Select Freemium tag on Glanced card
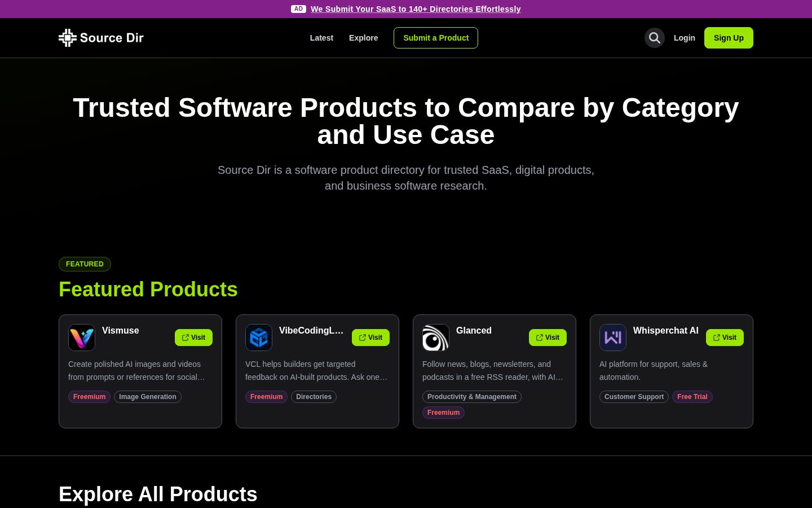 tap(443, 413)
